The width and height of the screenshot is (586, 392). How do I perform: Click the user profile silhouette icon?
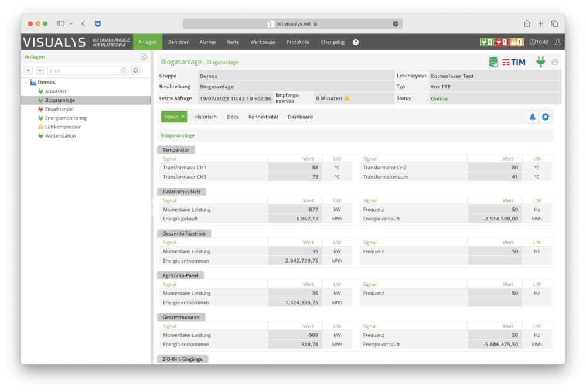click(558, 42)
